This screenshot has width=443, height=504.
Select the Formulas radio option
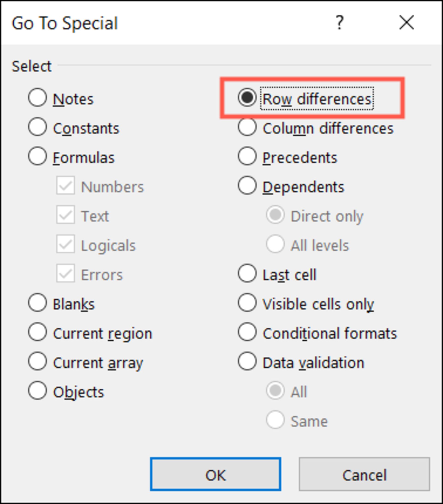coord(37,156)
